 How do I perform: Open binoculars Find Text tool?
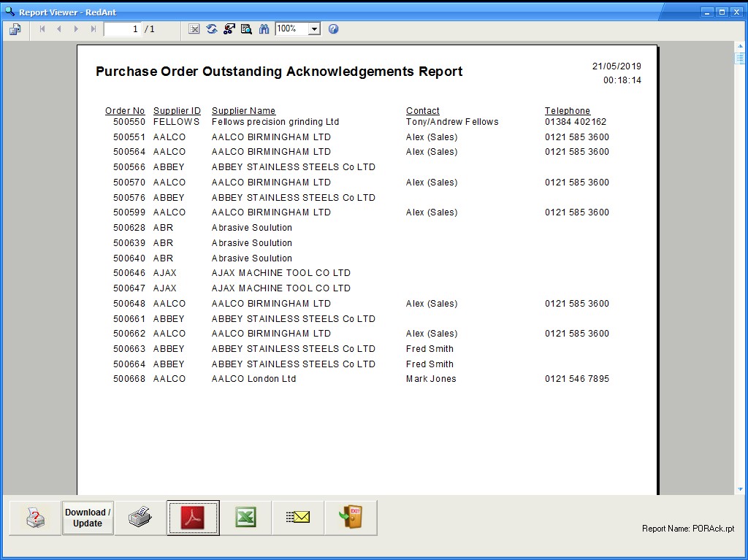coord(264,29)
